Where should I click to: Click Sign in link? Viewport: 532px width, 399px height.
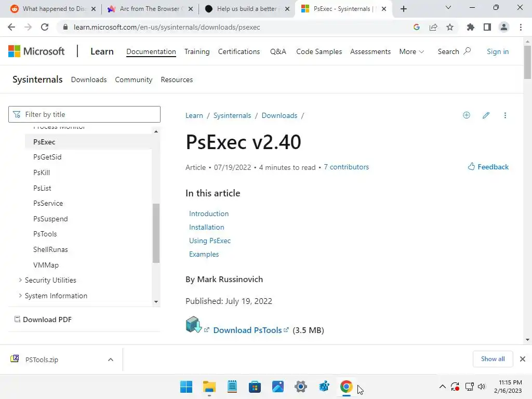[498, 51]
